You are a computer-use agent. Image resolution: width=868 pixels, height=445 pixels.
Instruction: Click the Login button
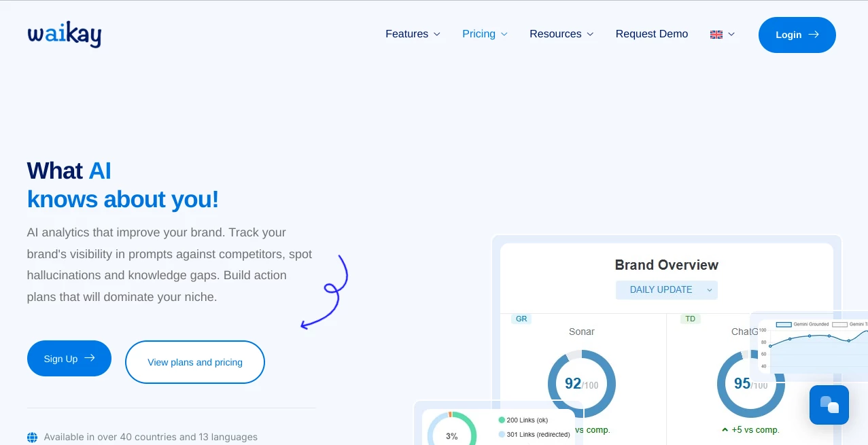pyautogui.click(x=797, y=35)
